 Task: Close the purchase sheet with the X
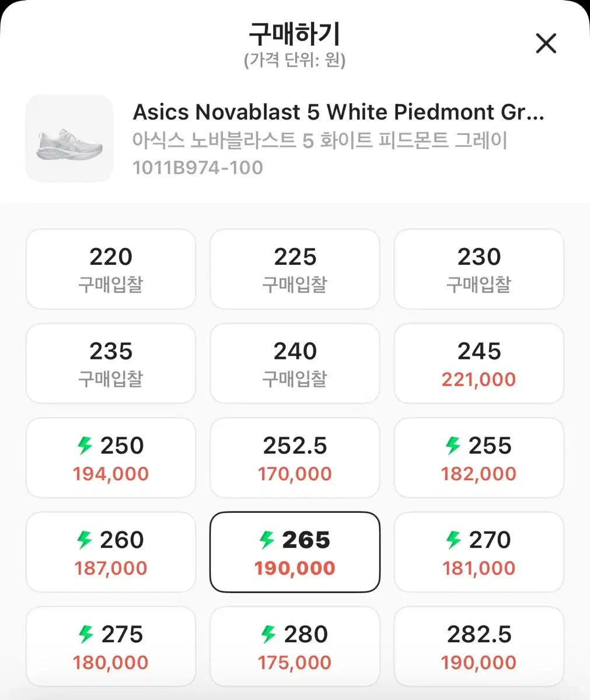click(x=546, y=43)
